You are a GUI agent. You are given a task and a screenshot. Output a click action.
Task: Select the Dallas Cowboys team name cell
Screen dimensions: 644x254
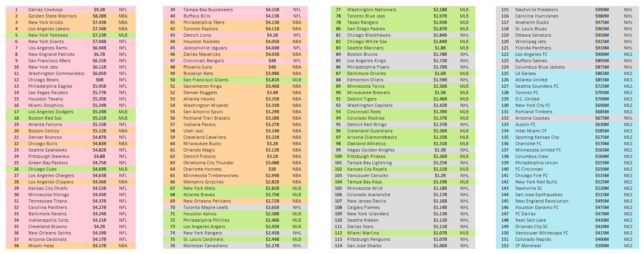click(46, 10)
